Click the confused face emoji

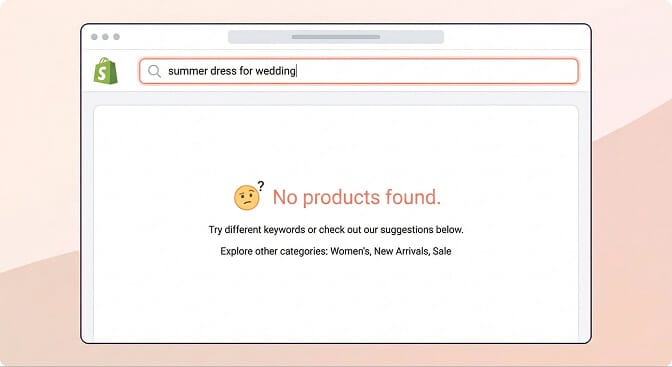click(247, 198)
